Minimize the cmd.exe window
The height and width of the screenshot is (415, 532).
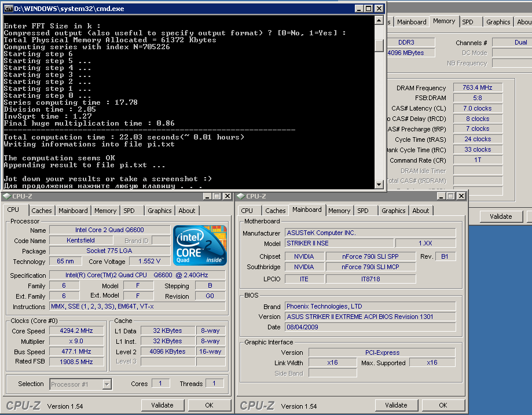coord(359,9)
